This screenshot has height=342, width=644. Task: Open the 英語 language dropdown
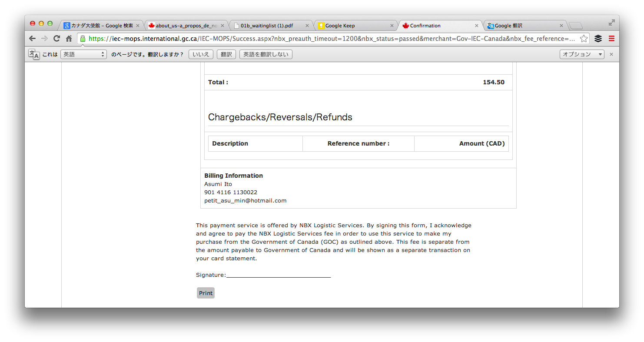[83, 54]
